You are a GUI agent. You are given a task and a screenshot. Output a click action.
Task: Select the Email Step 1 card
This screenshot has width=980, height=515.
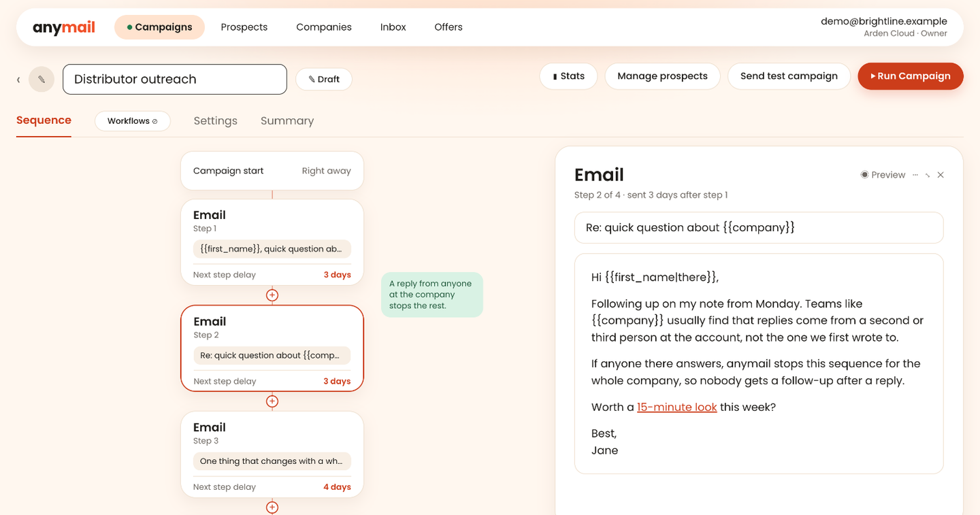point(272,242)
